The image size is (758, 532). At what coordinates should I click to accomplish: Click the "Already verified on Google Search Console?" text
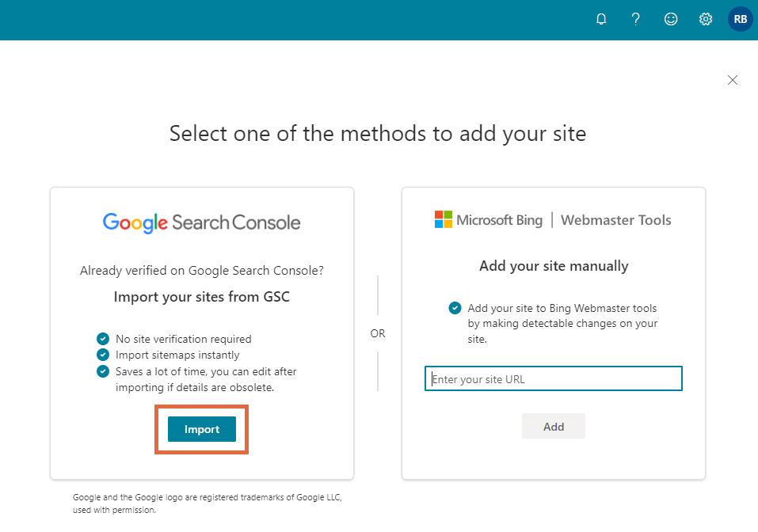pyautogui.click(x=202, y=271)
